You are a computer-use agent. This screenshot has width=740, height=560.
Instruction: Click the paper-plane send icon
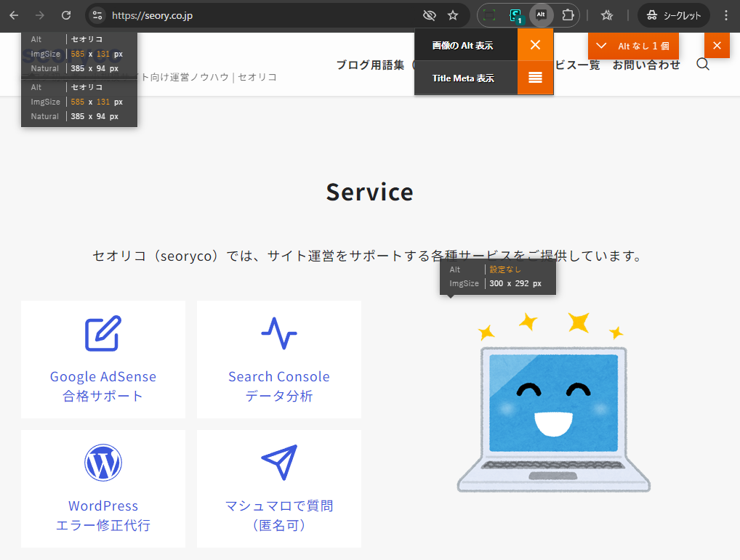pyautogui.click(x=279, y=463)
